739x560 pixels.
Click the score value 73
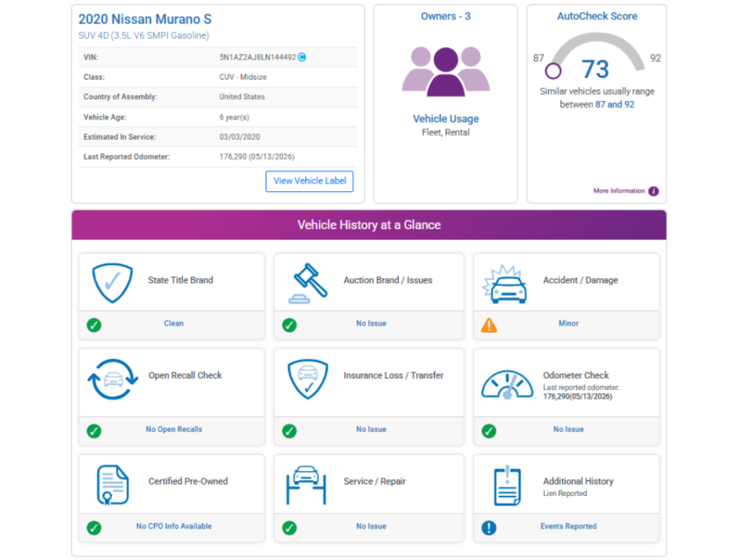point(595,69)
